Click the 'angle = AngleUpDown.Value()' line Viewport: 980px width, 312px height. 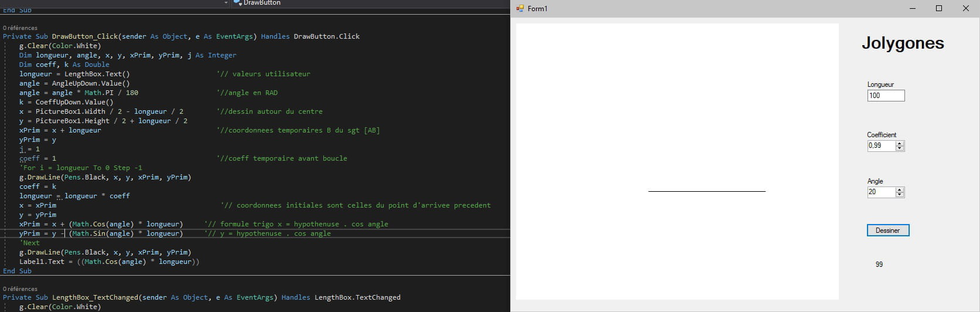(74, 83)
